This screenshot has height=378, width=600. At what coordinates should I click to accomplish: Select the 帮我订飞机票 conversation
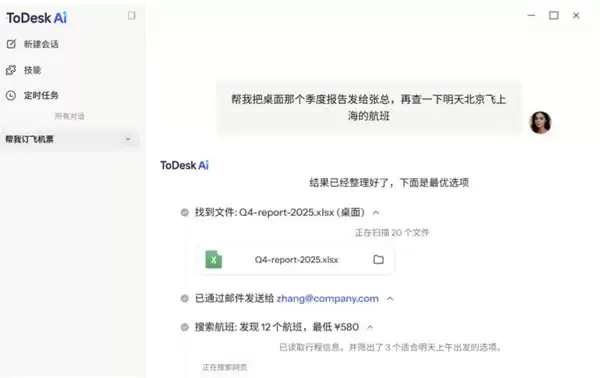[70, 139]
